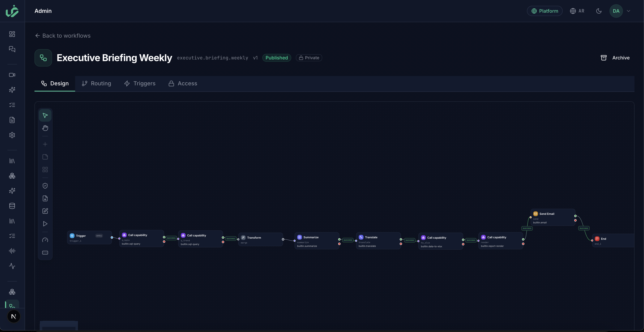Select the Send Email node on canvas

tap(553, 218)
